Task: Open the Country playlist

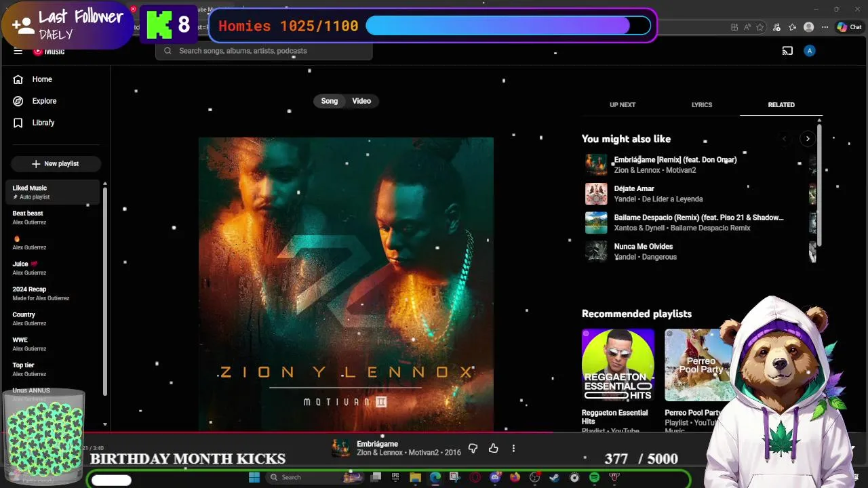Action: coord(54,319)
